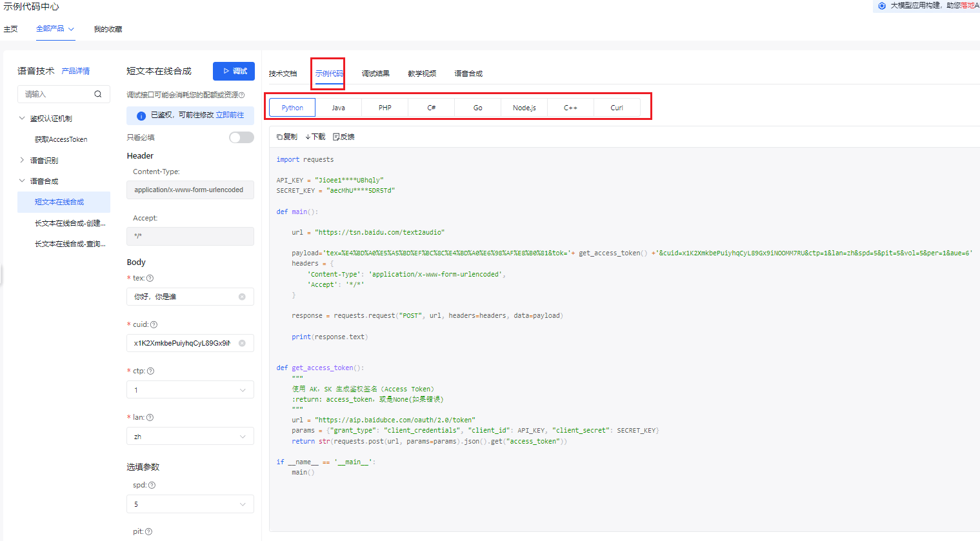Screen dimensions: 980x541
Task: Clear the tex field with its clear icon
Action: (242, 297)
